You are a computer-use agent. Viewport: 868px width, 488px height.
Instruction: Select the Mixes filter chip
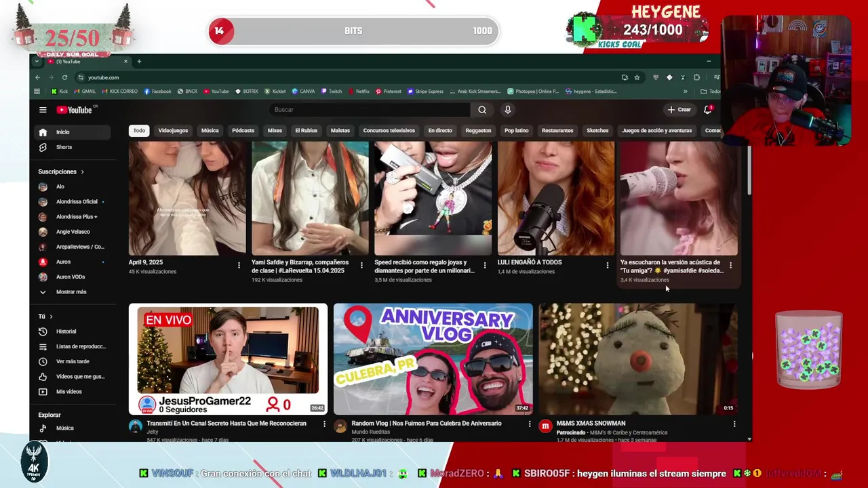pyautogui.click(x=275, y=131)
